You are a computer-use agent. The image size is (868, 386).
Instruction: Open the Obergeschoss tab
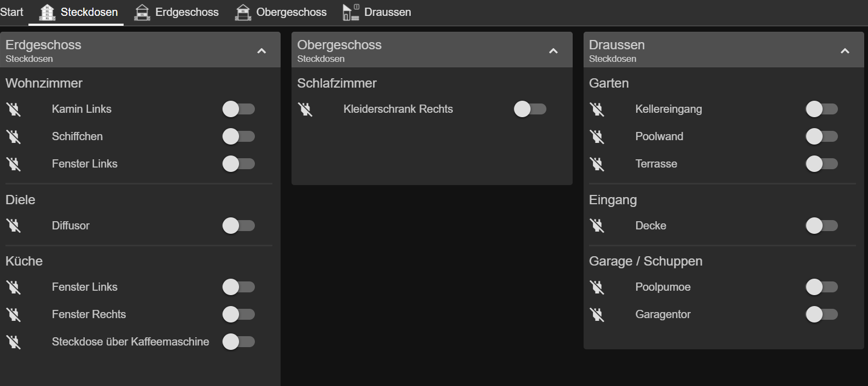click(x=281, y=12)
